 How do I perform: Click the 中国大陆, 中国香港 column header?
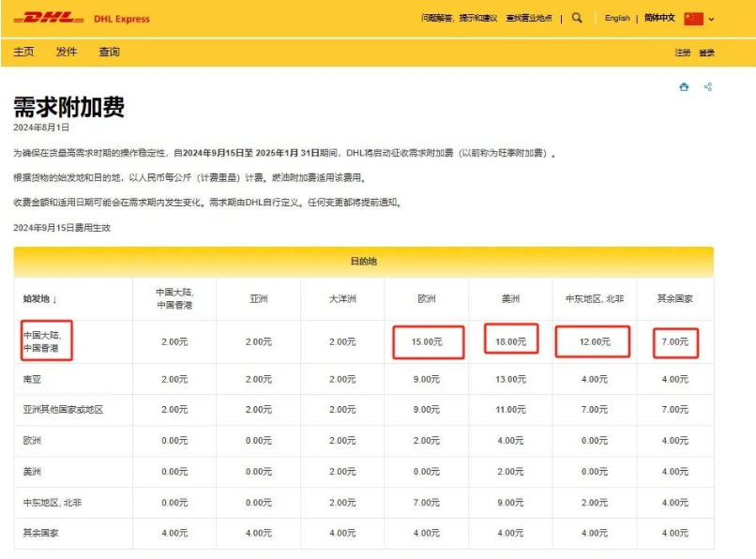[x=174, y=298]
